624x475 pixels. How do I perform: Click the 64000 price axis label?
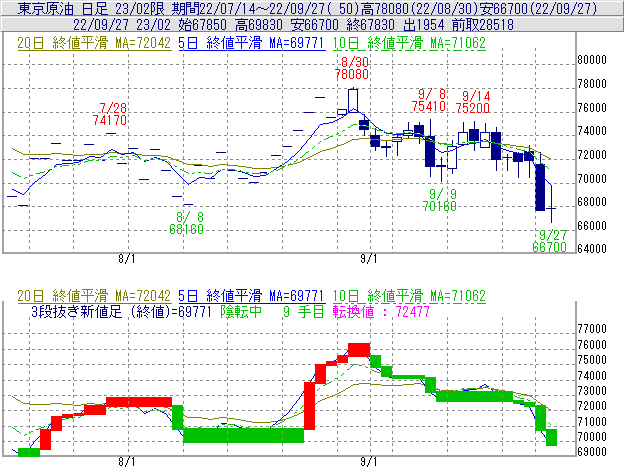pos(592,249)
